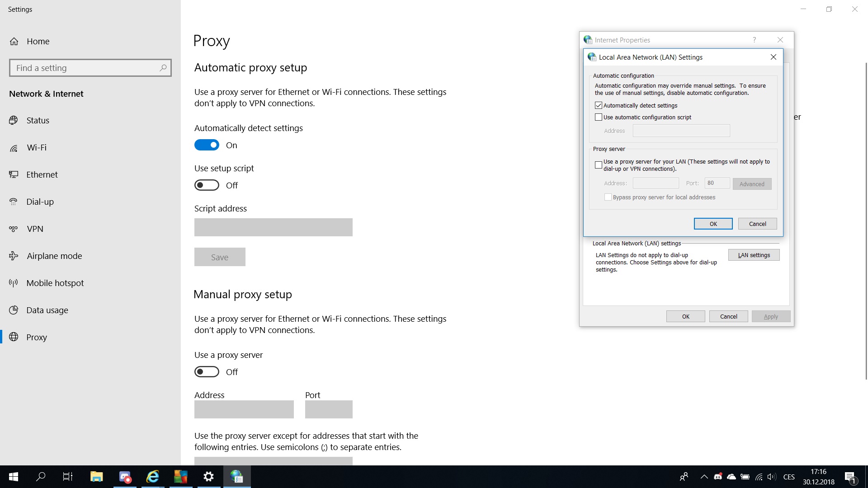
Task: Click the Script address field
Action: click(x=274, y=227)
